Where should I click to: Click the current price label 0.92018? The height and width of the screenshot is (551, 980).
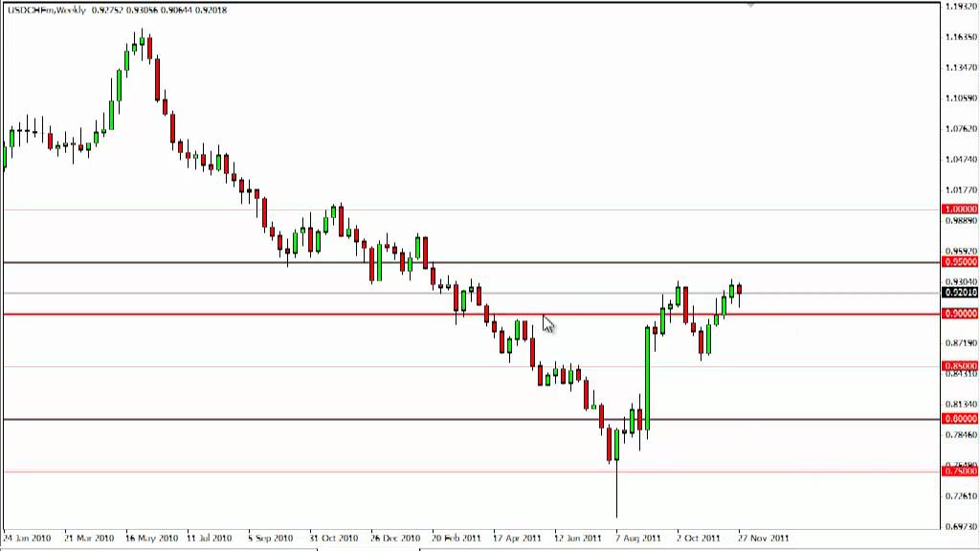[x=960, y=293]
